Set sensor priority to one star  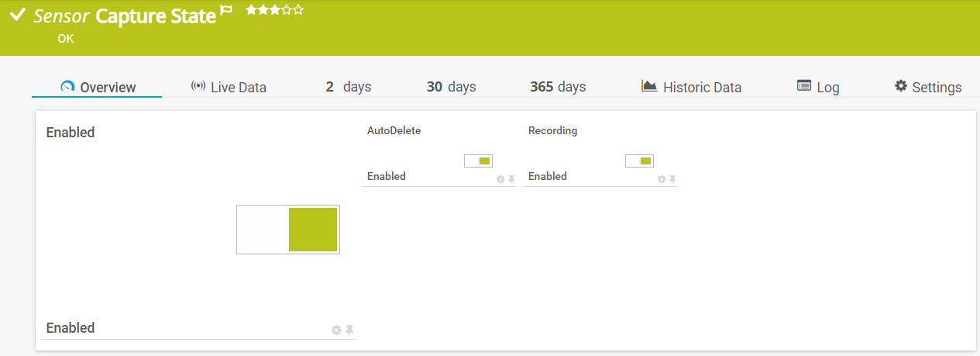[250, 10]
